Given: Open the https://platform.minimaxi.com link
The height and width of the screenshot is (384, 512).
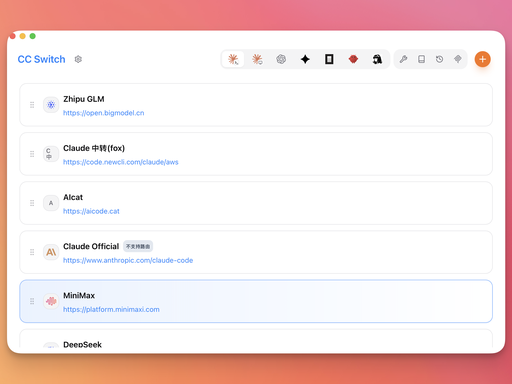Looking at the screenshot, I should 111,309.
